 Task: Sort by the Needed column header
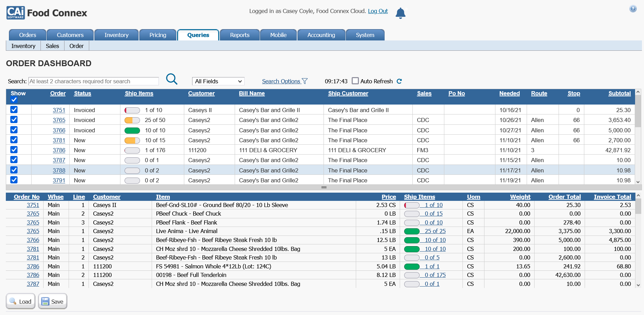point(510,93)
